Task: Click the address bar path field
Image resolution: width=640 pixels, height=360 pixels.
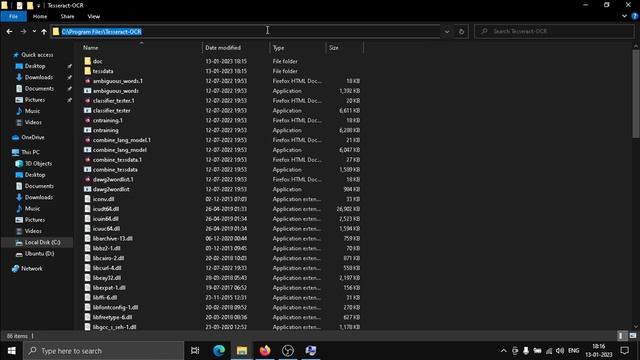Action: (245, 31)
